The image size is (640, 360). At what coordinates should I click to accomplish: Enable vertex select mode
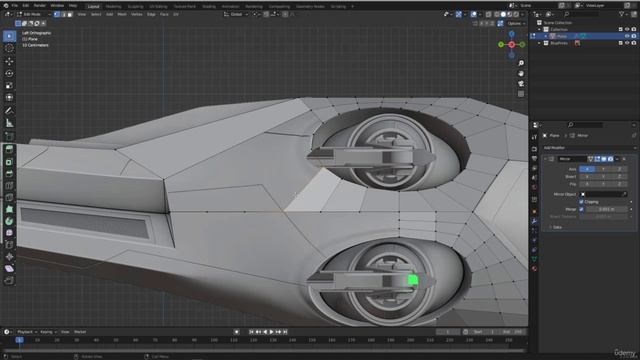(57, 14)
